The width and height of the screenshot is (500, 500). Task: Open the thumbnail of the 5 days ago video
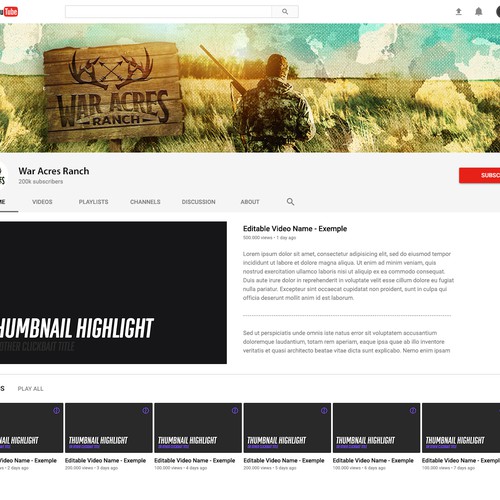(287, 428)
